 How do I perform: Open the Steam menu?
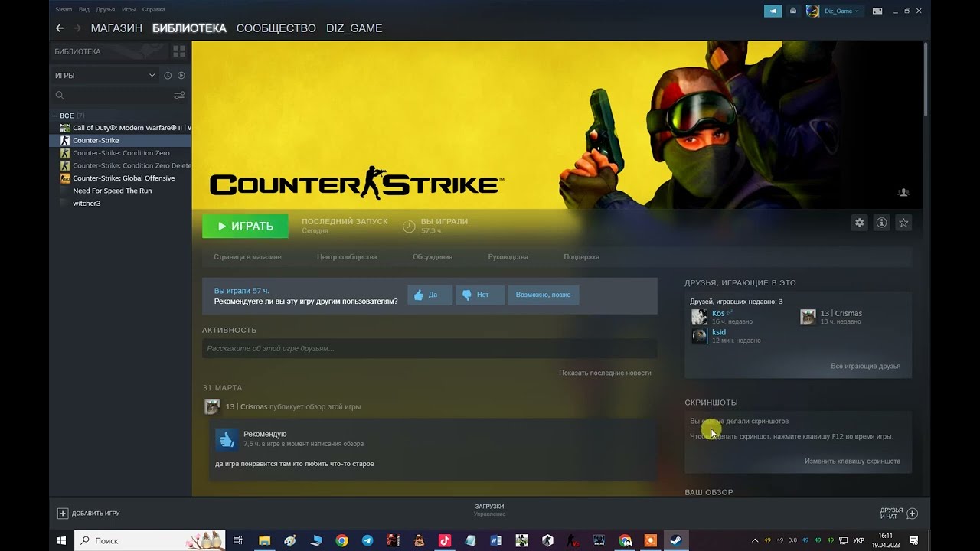tap(64, 10)
